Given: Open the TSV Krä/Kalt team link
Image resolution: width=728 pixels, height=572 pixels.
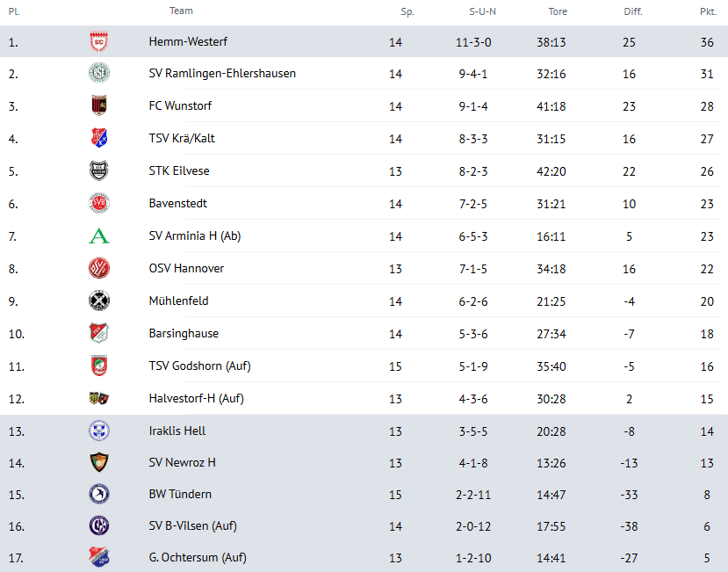Looking at the screenshot, I should 180,139.
